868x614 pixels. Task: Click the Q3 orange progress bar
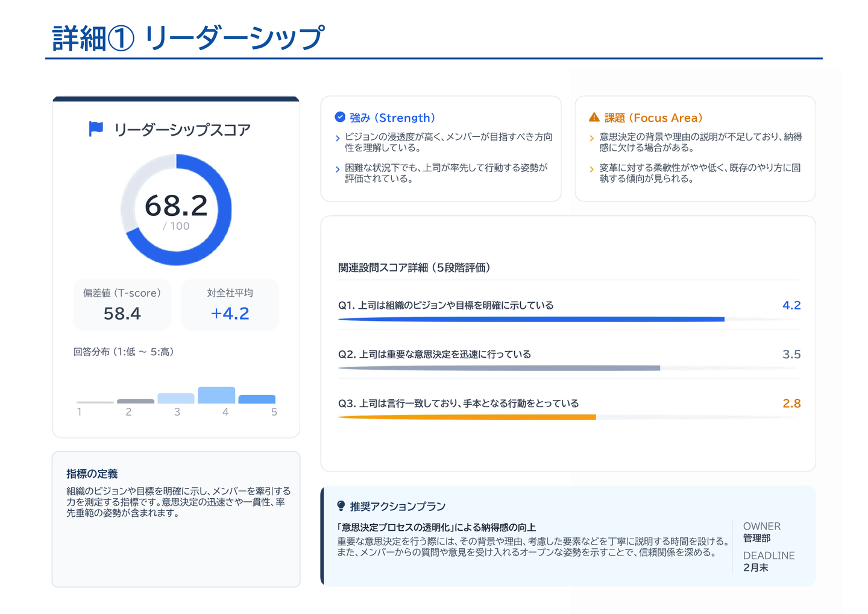click(x=467, y=417)
